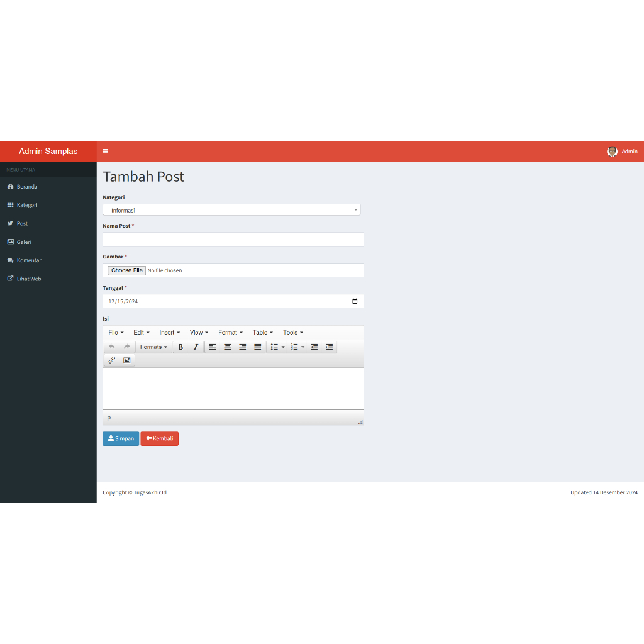This screenshot has width=644, height=644.
Task: Open the editor Tools menu
Action: tap(293, 333)
